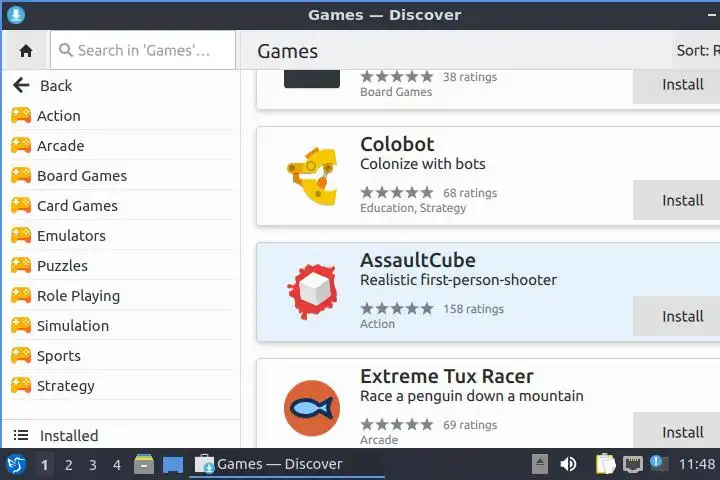The height and width of the screenshot is (480, 720).
Task: Switch to virtual desktop 1
Action: pyautogui.click(x=44, y=465)
